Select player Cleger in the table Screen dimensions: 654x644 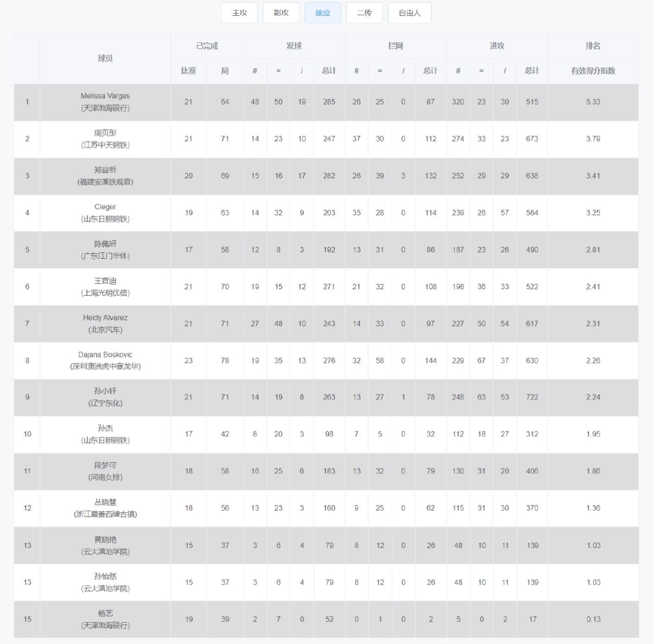click(326, 213)
